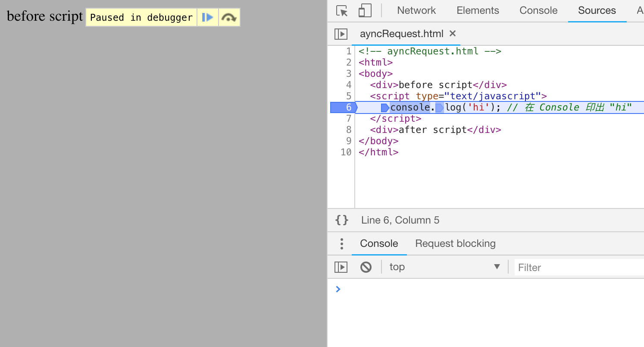Viewport: 644px width, 347px height.
Task: Clear the console output
Action: 366,267
